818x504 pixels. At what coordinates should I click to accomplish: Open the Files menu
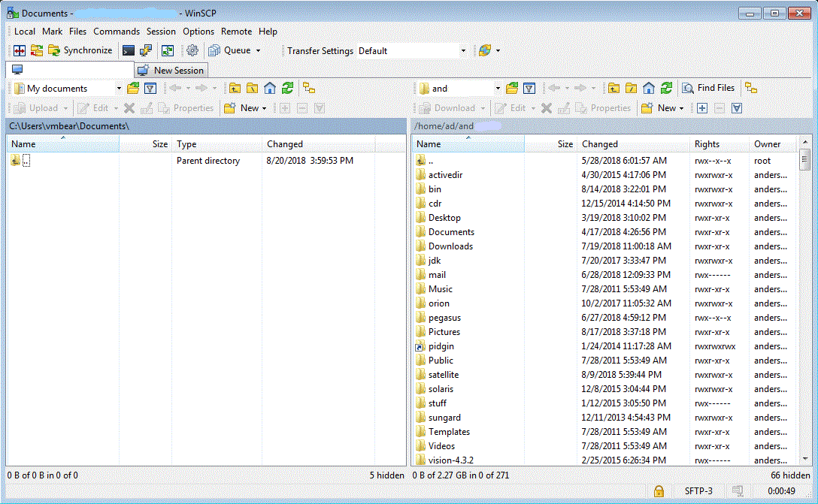pos(77,32)
